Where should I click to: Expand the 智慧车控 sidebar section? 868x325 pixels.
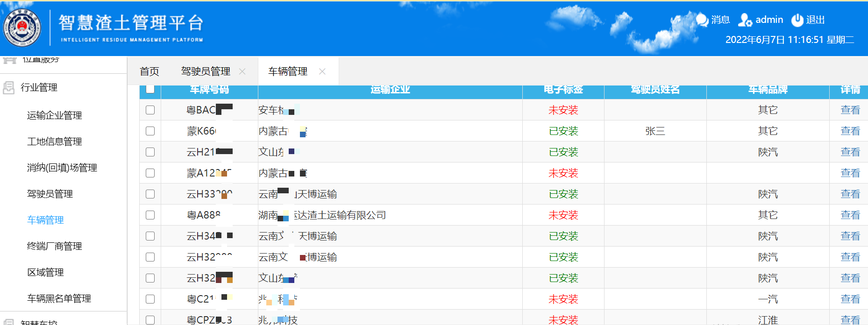click(39, 321)
